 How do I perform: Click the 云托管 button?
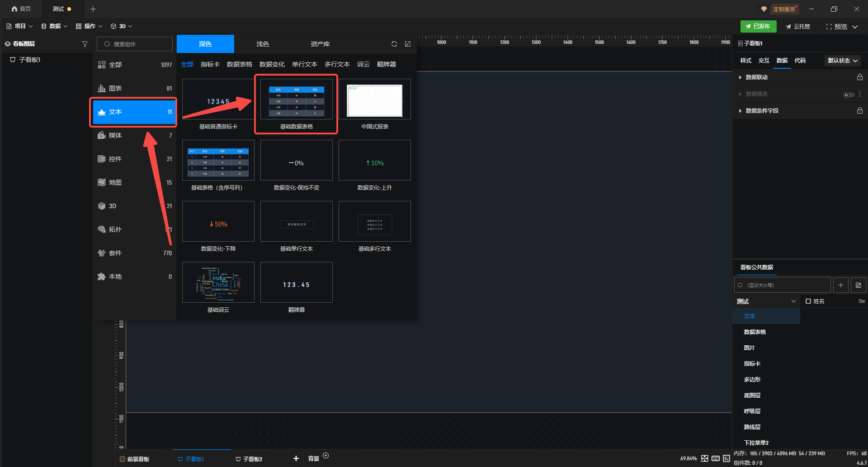click(x=798, y=27)
